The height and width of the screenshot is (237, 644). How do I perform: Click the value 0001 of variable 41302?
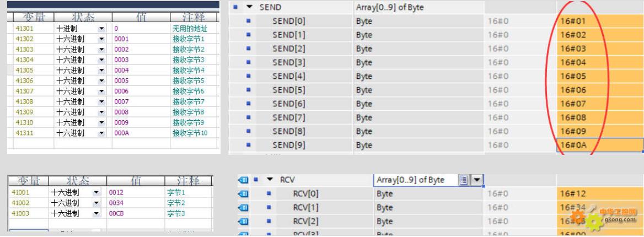tap(121, 39)
